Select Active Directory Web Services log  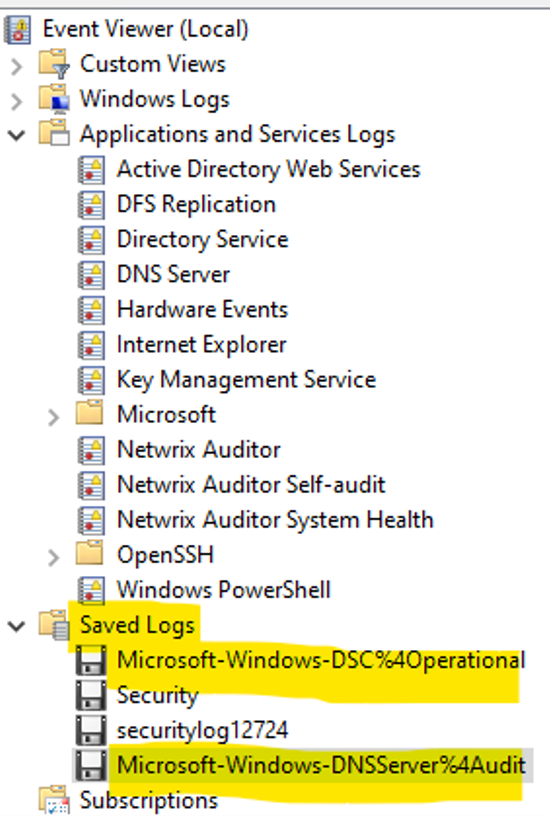click(268, 169)
